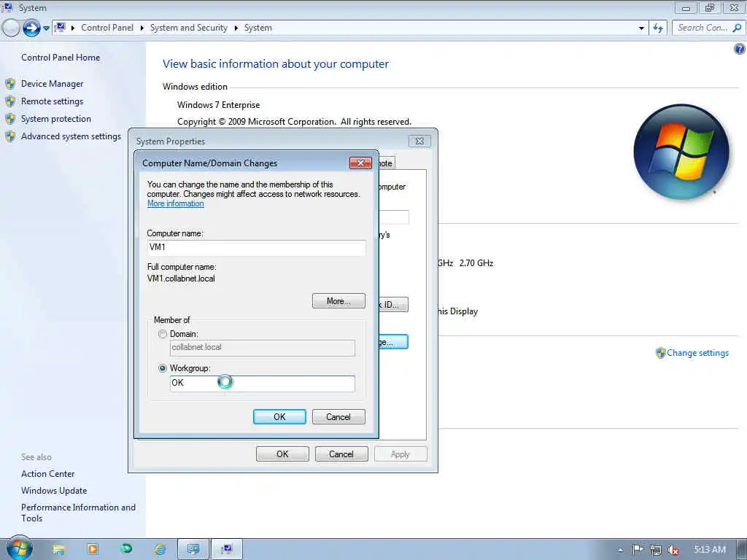Click the back navigation arrow button
The height and width of the screenshot is (560, 747).
(10, 28)
